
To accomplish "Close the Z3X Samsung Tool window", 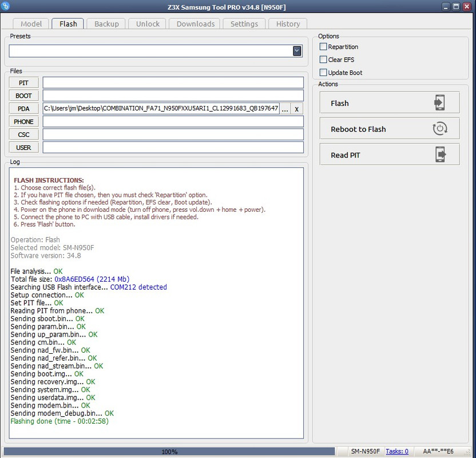I will tap(467, 7).
